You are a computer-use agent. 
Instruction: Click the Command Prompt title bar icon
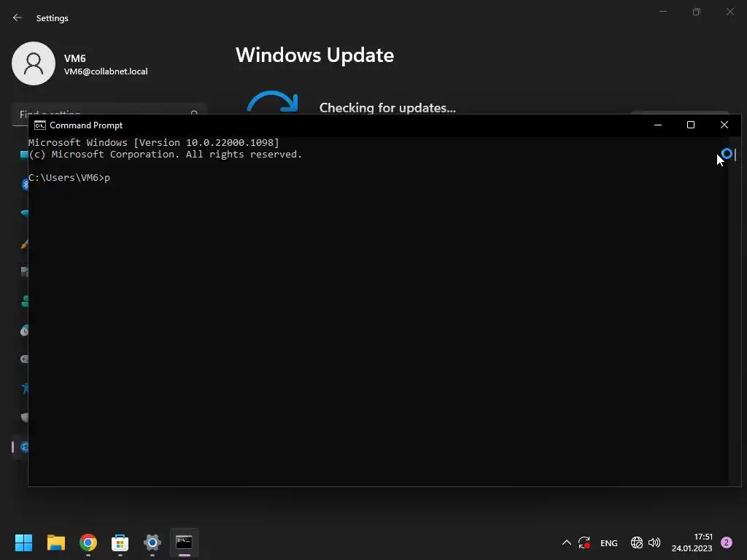point(40,125)
